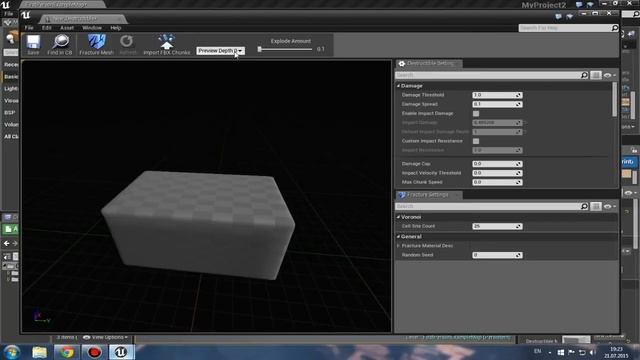This screenshot has width=640, height=360.
Task: Click the Save toolbar icon
Action: pyautogui.click(x=33, y=44)
